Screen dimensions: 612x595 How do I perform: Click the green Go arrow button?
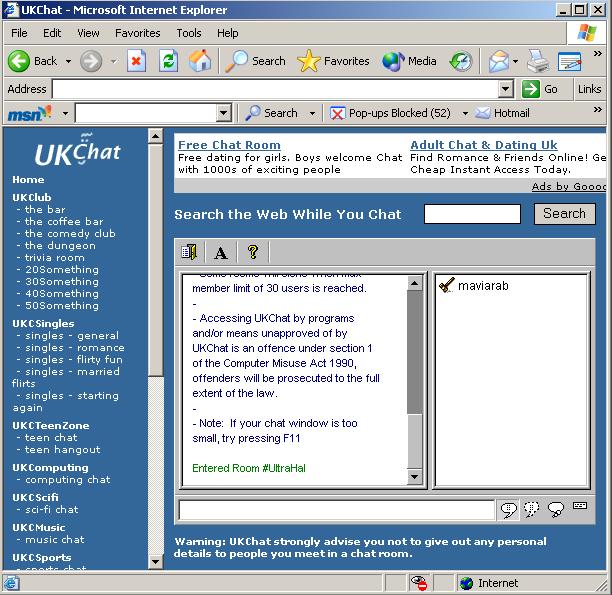pyautogui.click(x=530, y=89)
